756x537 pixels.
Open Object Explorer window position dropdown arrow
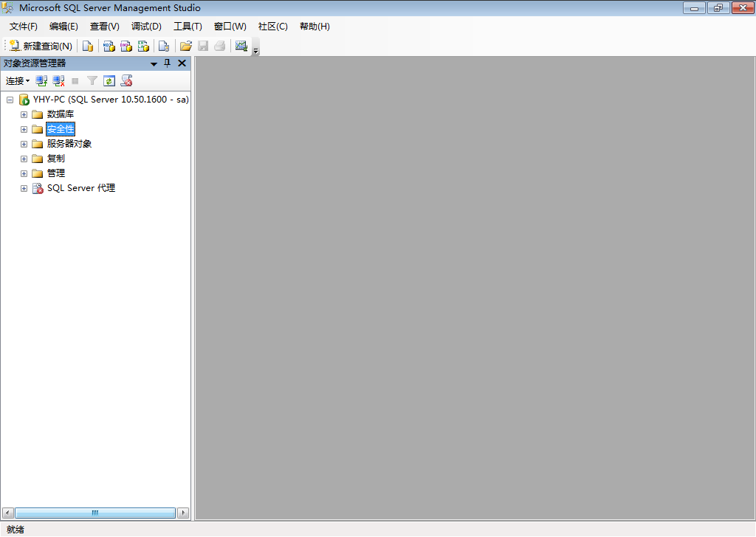154,63
